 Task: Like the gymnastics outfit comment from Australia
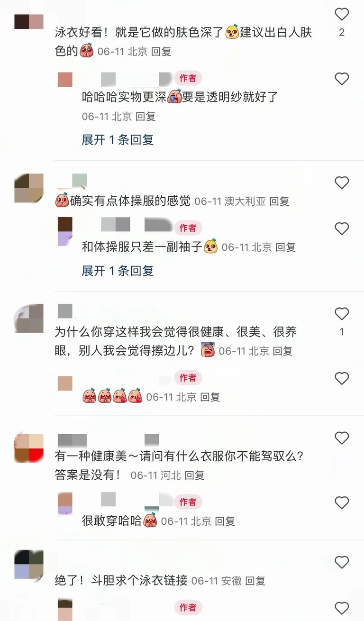click(342, 183)
